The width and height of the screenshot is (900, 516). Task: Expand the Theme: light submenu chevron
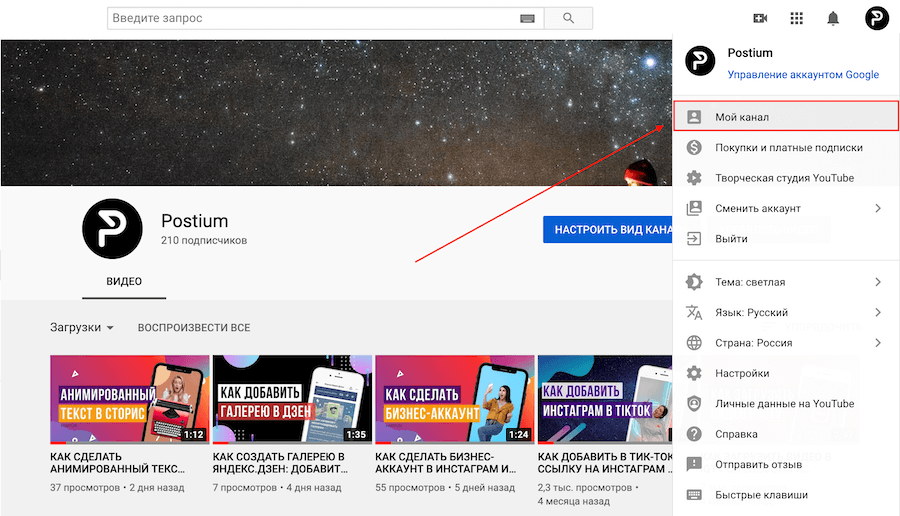click(878, 282)
